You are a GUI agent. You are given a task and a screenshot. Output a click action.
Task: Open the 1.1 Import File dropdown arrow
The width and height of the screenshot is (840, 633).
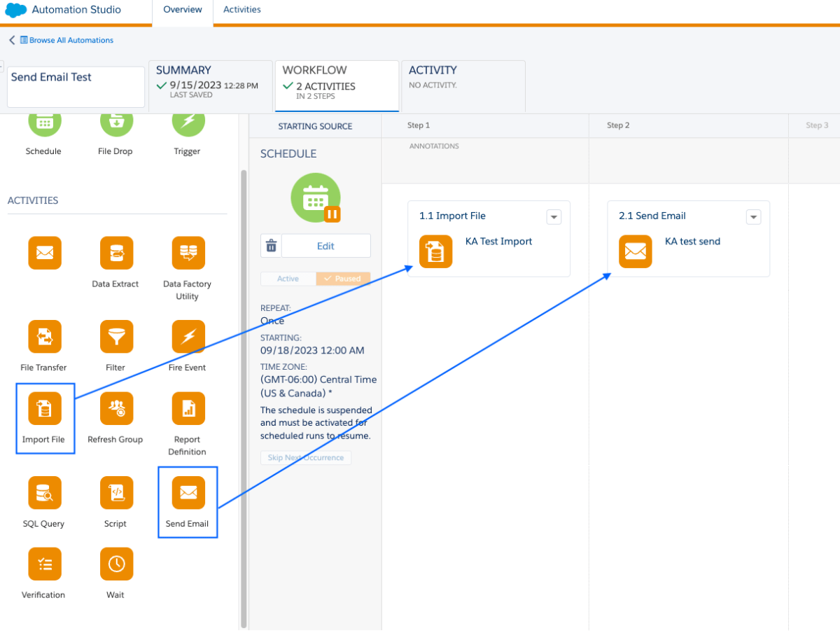(554, 217)
